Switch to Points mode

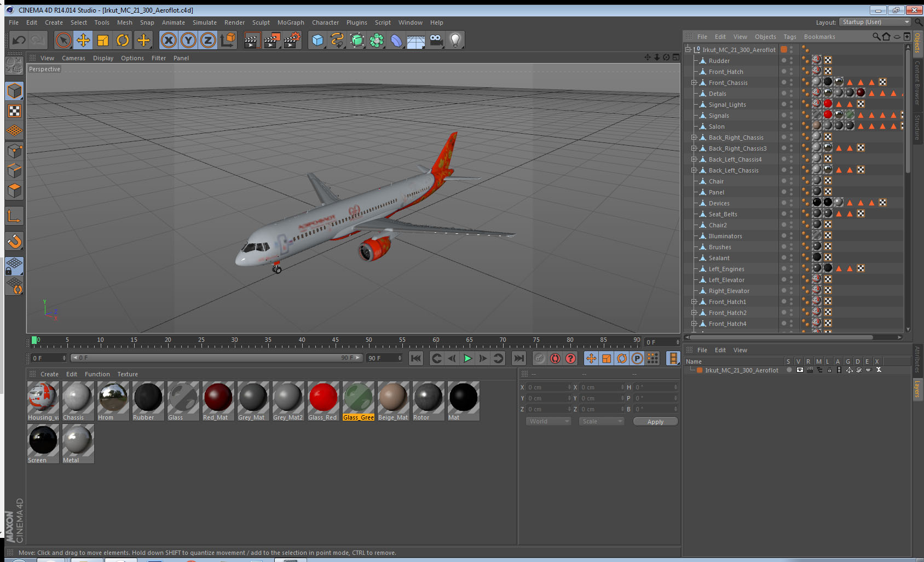pyautogui.click(x=15, y=151)
